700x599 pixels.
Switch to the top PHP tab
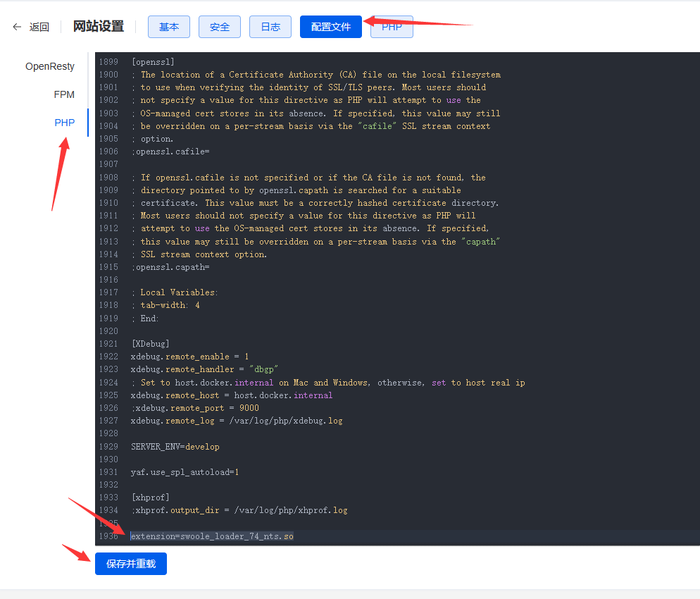[x=392, y=27]
